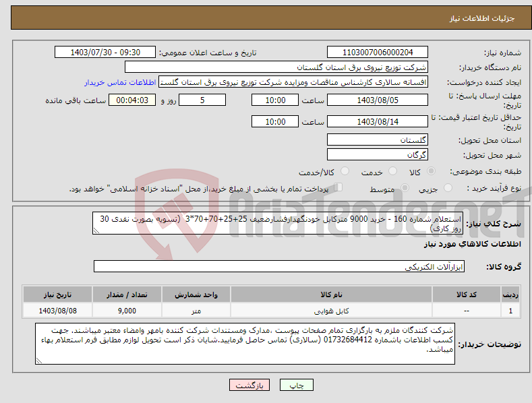Screen dimensions: 532x403
Task: Click the کد کالا column header
Action: click(466, 294)
